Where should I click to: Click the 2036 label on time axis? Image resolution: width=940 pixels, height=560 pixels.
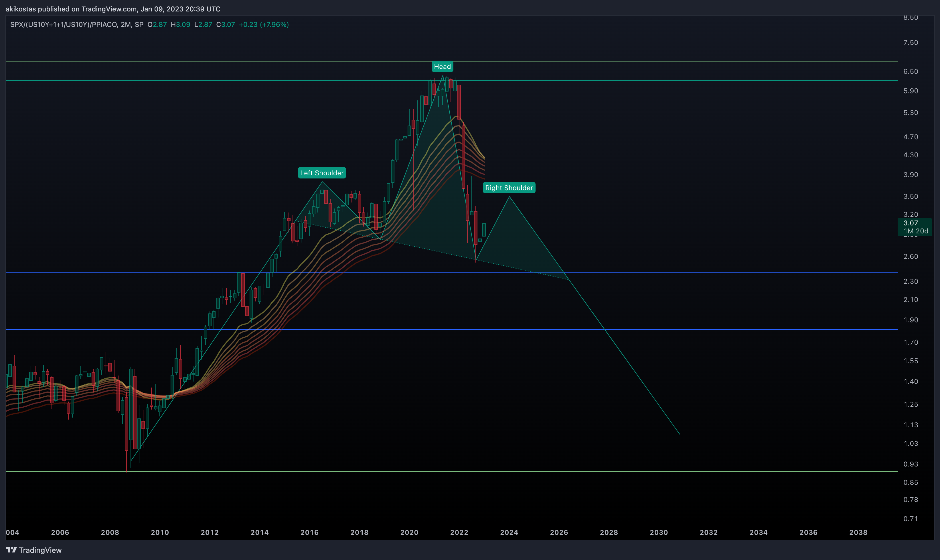808,532
